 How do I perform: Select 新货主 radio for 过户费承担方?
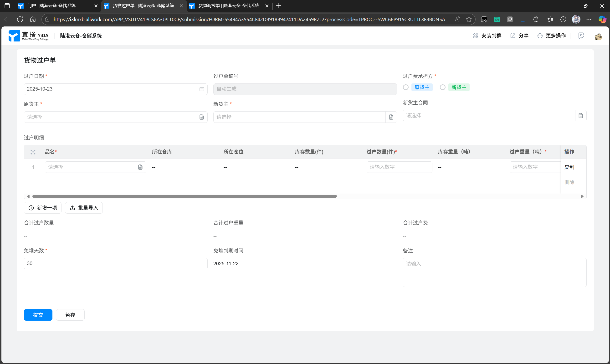point(442,87)
